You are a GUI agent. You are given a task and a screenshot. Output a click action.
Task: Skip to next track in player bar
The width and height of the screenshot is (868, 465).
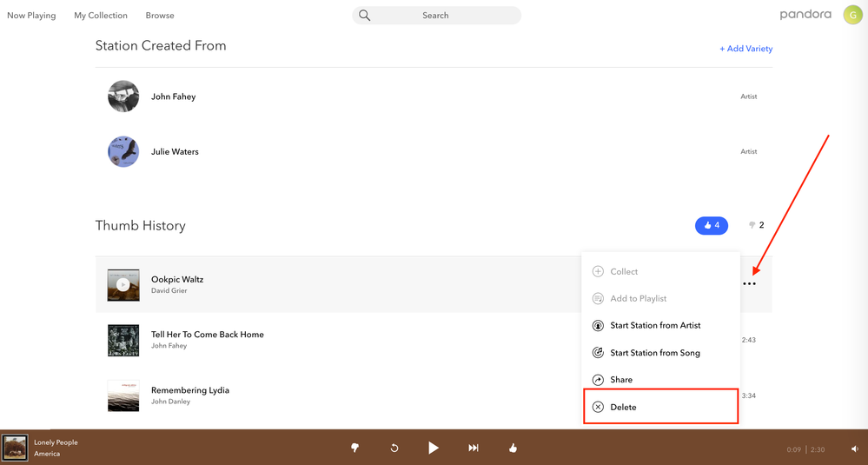tap(474, 448)
